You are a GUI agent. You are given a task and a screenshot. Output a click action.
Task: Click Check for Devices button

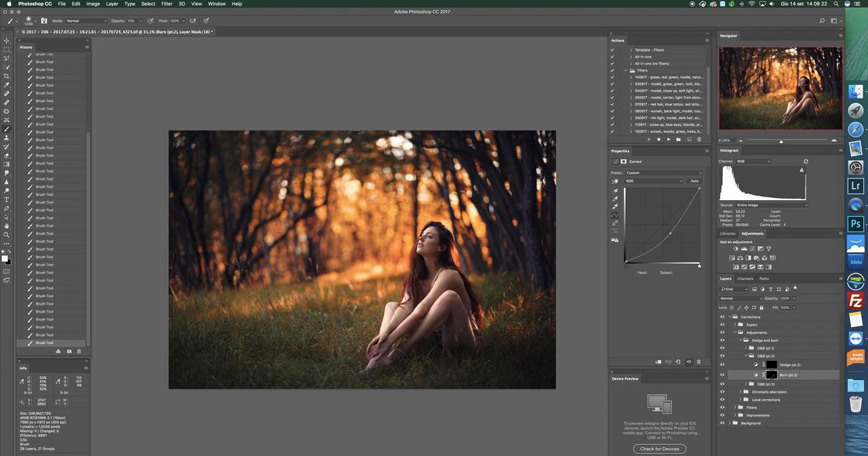pos(659,449)
